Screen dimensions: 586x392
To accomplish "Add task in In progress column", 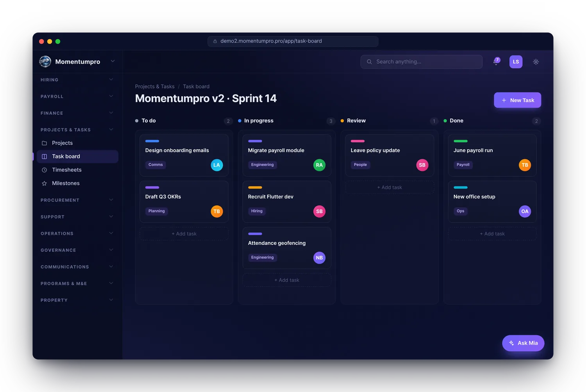I will [287, 280].
